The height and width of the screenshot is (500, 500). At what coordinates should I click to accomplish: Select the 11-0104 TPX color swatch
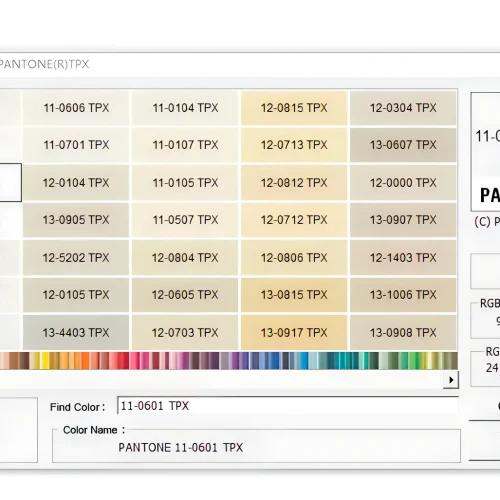(x=185, y=108)
